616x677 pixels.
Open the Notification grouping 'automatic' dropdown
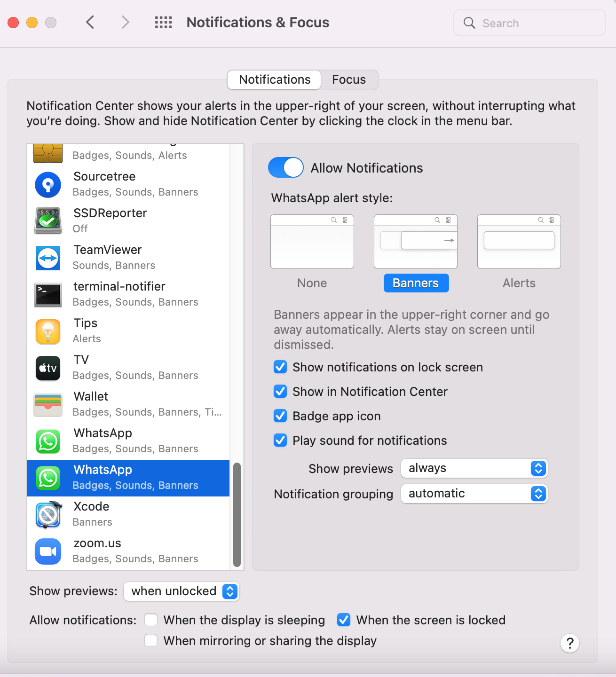point(474,494)
